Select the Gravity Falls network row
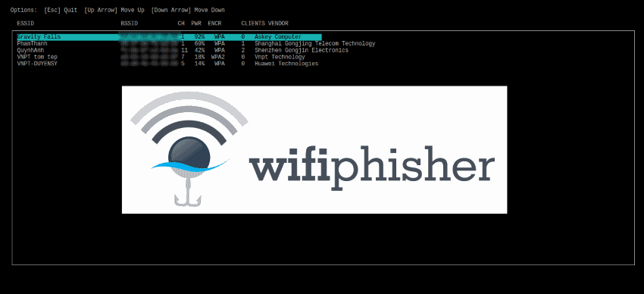 (x=169, y=37)
